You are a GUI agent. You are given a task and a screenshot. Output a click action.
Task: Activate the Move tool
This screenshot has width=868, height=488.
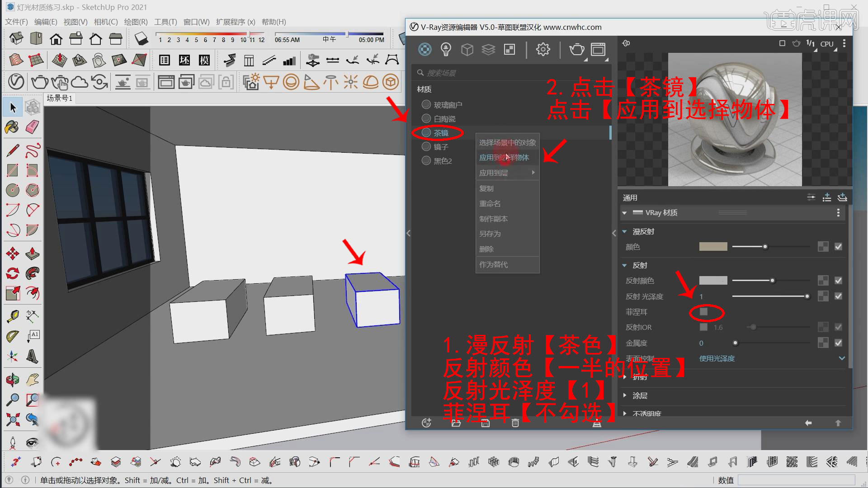(13, 253)
